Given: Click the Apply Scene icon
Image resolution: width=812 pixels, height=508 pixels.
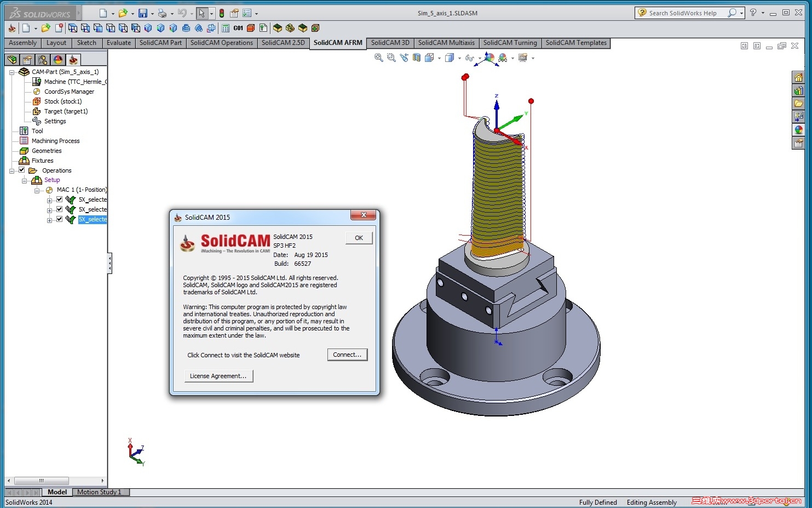Looking at the screenshot, I should [x=503, y=58].
